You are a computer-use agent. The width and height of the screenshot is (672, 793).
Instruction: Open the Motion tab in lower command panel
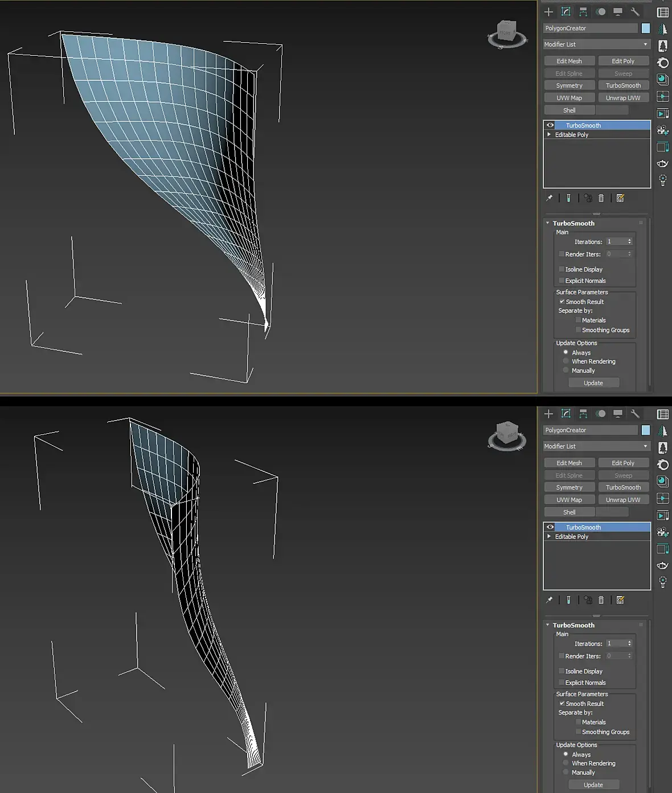[x=601, y=414]
